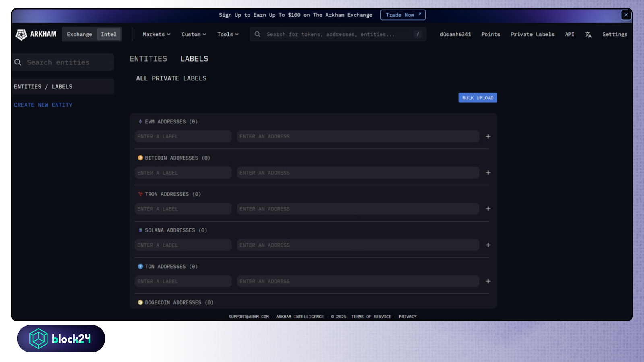Close the sign-up banner
Viewport: 644px width, 362px height.
tap(626, 15)
